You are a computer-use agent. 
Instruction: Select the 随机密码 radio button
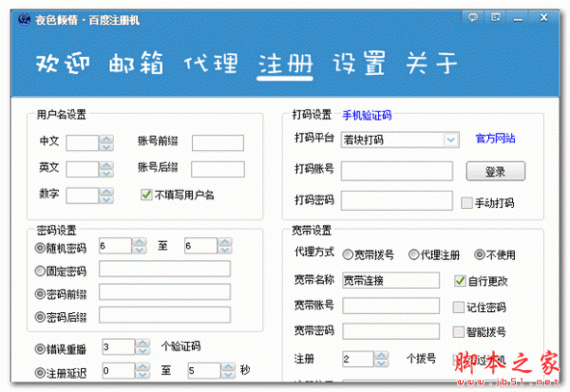coord(40,248)
